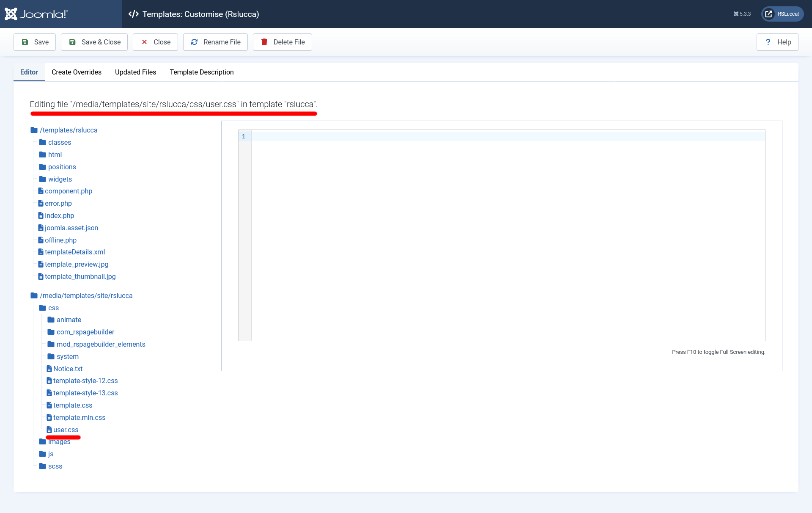Screen dimensions: 812x513
Task: Click the red Delete File trash icon
Action: (x=264, y=42)
